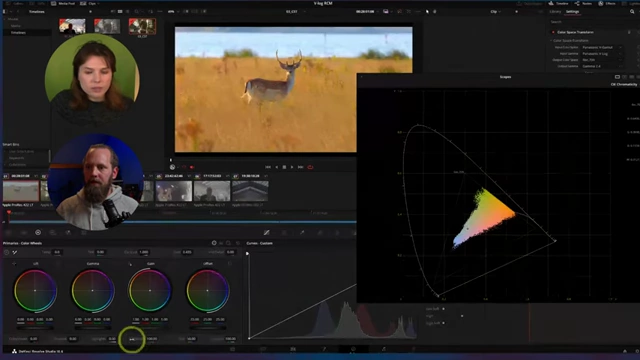Select the third red-outlined media pool thumbnail
This screenshot has width=640, height=360.
point(142,27)
